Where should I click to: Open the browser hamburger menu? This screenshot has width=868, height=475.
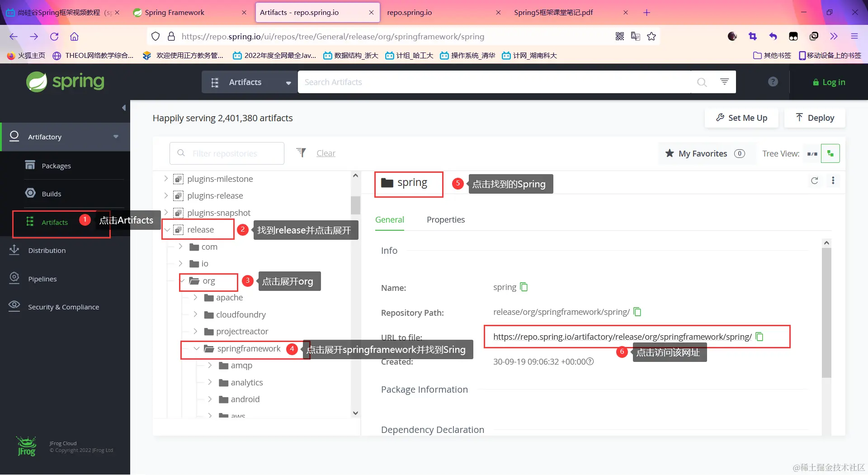click(854, 36)
